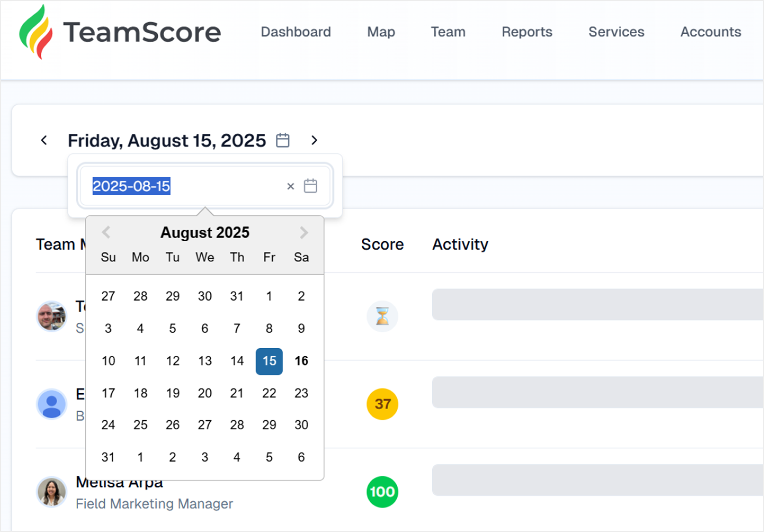The height and width of the screenshot is (532, 764).
Task: Select August 15 in the calendar
Action: click(x=269, y=361)
